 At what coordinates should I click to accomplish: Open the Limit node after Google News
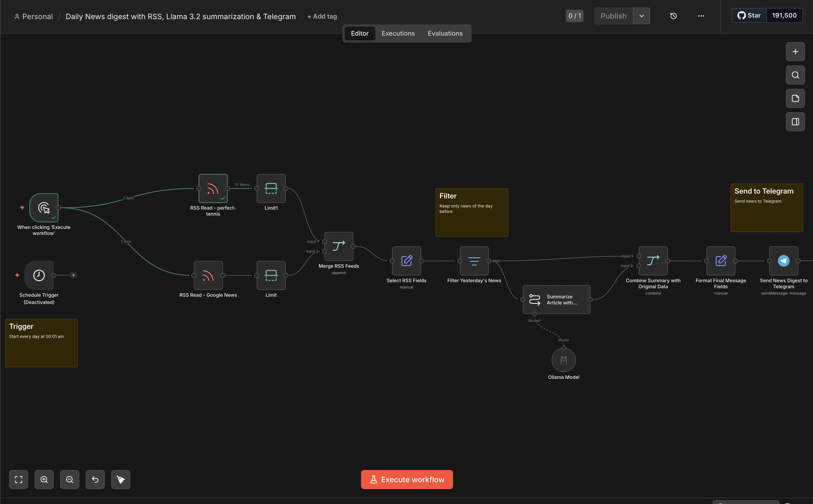[x=271, y=275]
